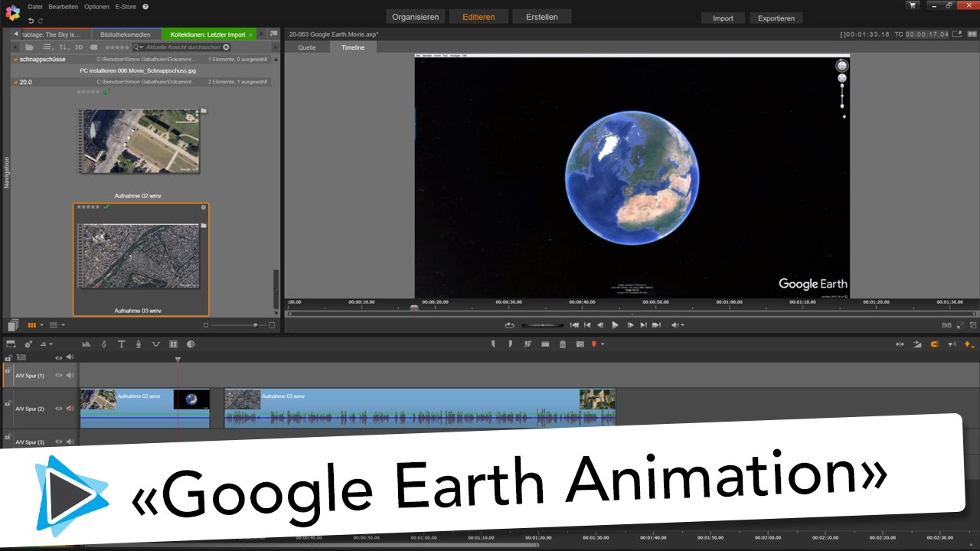Click the Import button
980x551 pixels.
click(x=723, y=18)
